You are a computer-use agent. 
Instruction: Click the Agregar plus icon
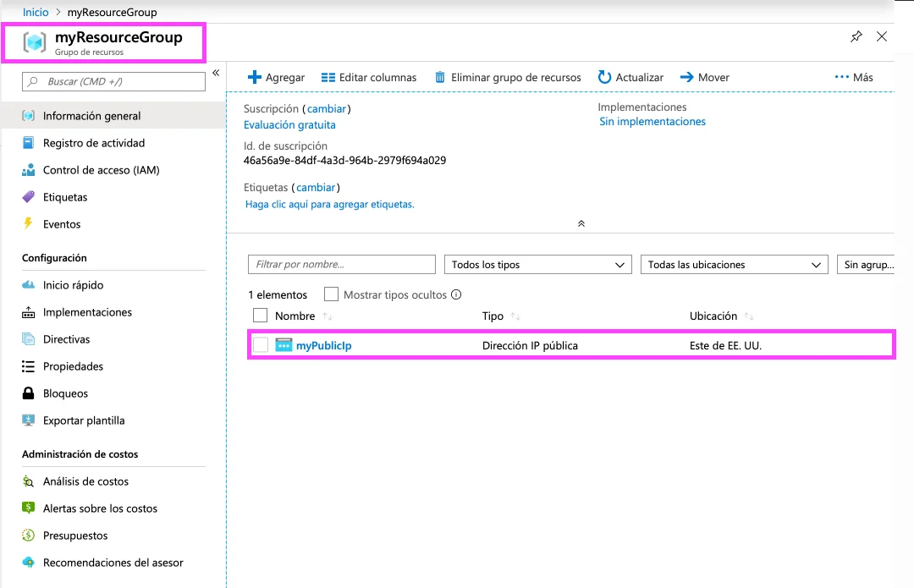click(254, 78)
